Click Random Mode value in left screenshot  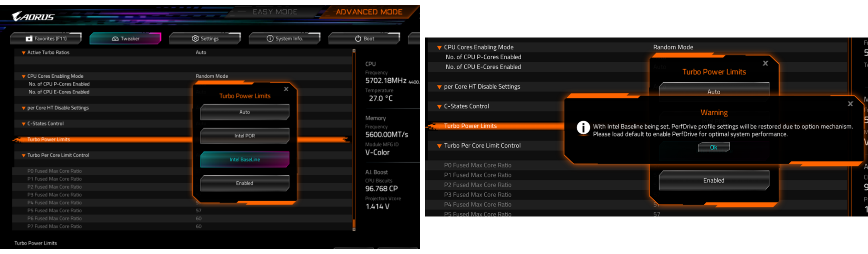tap(212, 76)
